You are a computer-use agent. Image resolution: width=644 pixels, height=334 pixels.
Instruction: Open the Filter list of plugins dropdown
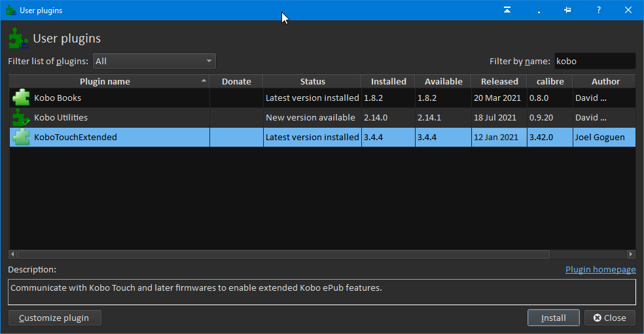point(154,61)
